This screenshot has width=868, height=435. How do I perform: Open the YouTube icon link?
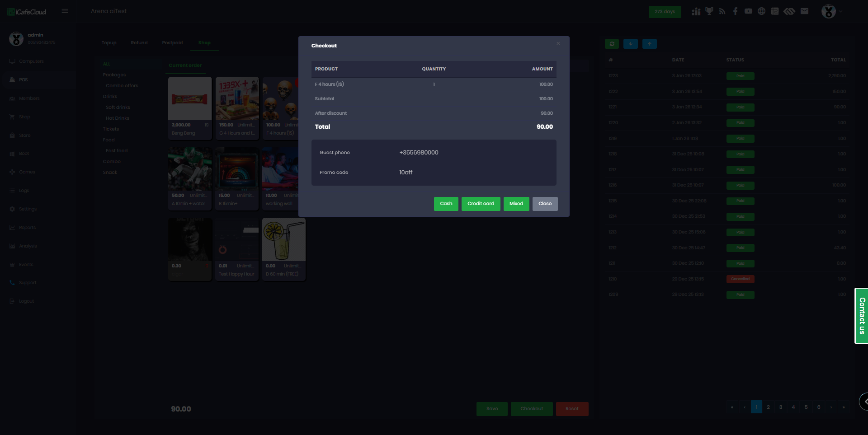748,11
